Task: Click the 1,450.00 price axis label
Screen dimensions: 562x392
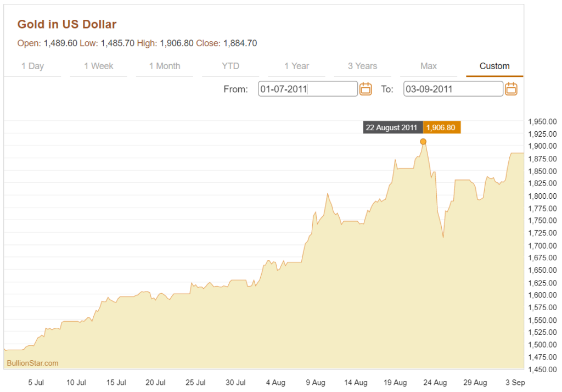Action: click(543, 369)
